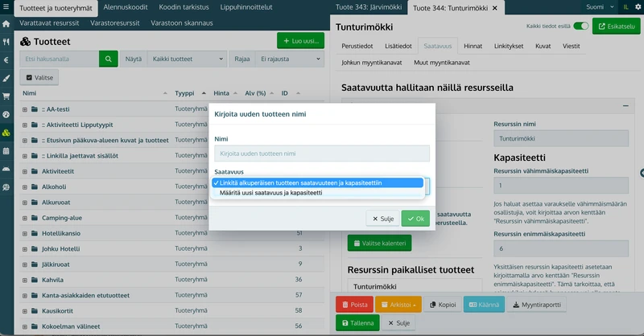Open the hamburger menu icon
Viewport: 644px width, 336px height.
[x=6, y=6]
